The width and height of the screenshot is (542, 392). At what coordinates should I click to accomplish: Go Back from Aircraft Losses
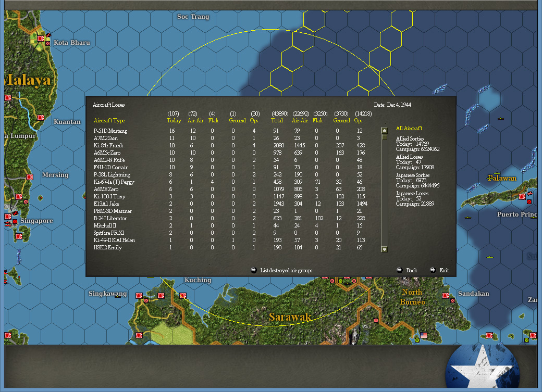pyautogui.click(x=411, y=270)
